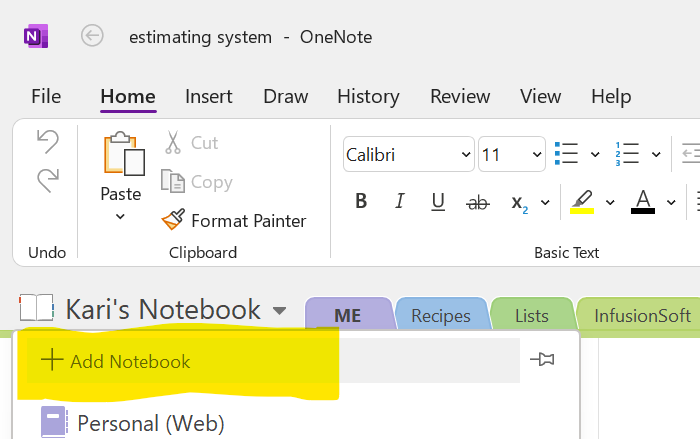
Task: Collapse the Kari's Notebook dropdown list
Action: [x=279, y=310]
